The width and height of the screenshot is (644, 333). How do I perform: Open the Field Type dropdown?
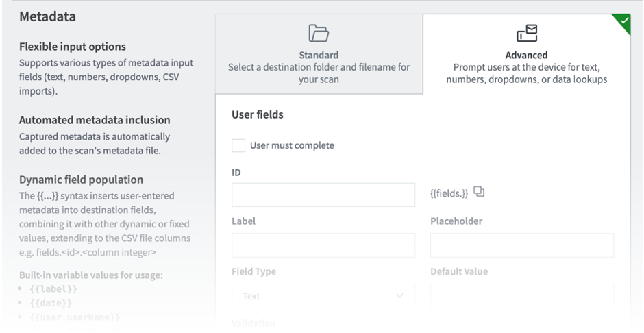tap(323, 296)
